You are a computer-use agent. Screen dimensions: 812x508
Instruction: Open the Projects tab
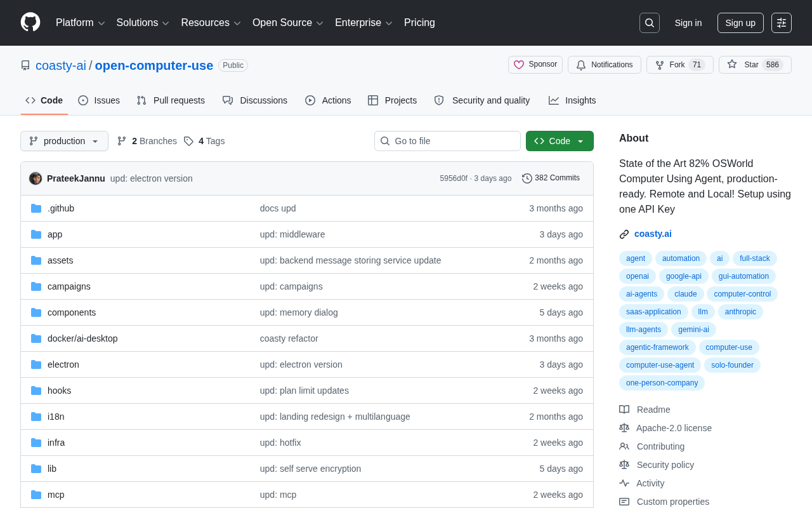click(x=393, y=100)
